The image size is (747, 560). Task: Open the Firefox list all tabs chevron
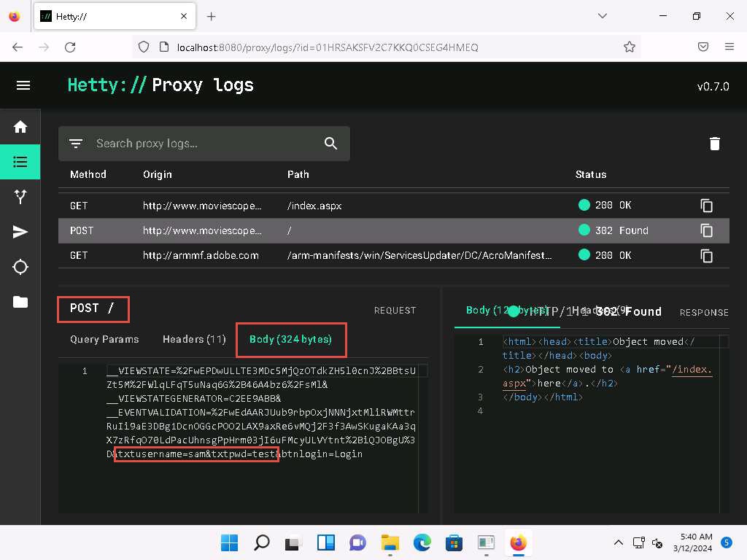602,16
